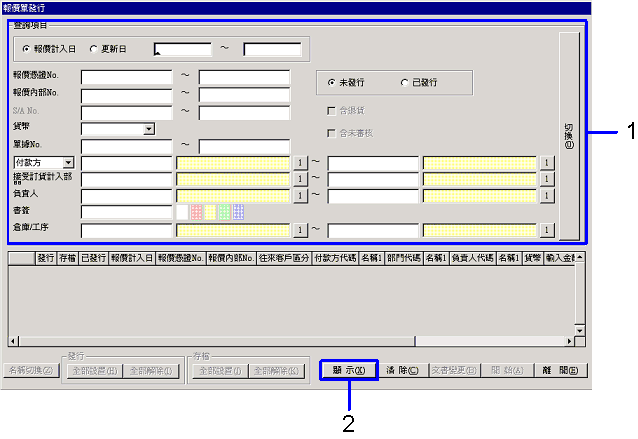The height and width of the screenshot is (439, 638).
Task: Click the grid's horizontal scrollbar left arrow
Action: tap(13, 341)
